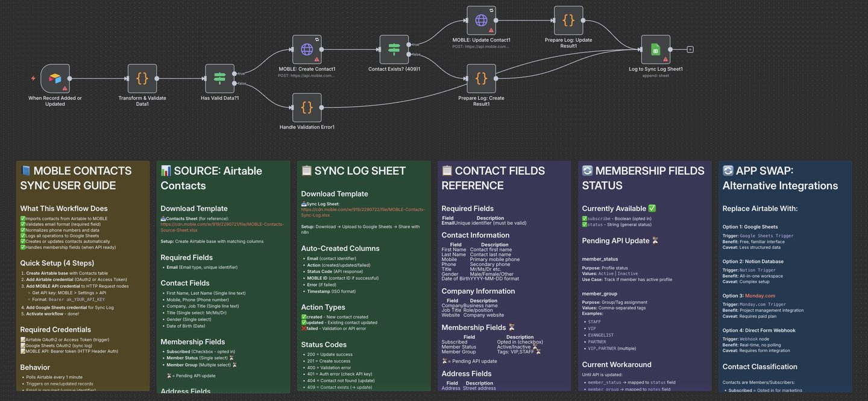Open the MOBLE-Contacts-Source-Sheet.xlsx download link
Viewport: 868px width, 401px height.
(x=221, y=227)
